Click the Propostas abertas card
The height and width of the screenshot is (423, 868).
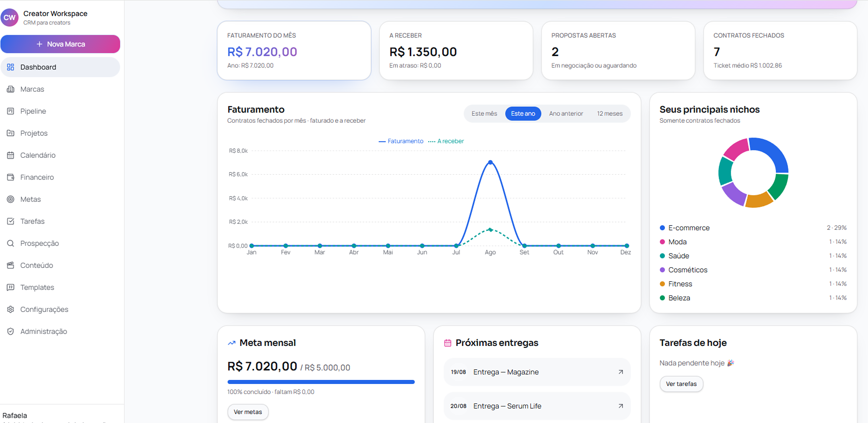point(618,51)
